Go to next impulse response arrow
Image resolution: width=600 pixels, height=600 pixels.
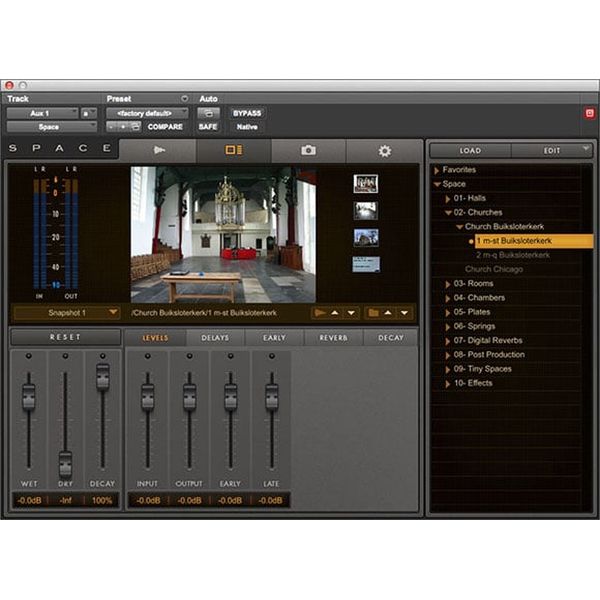(x=351, y=313)
